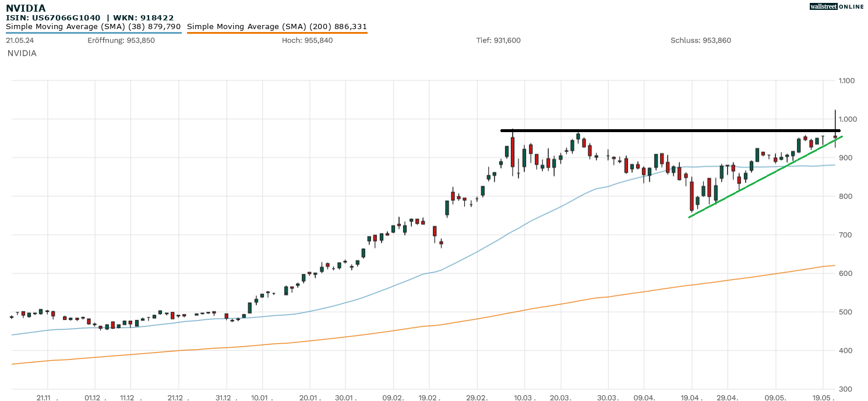Click the Hoch: 955,840 value
The width and height of the screenshot is (868, 401).
[x=307, y=40]
